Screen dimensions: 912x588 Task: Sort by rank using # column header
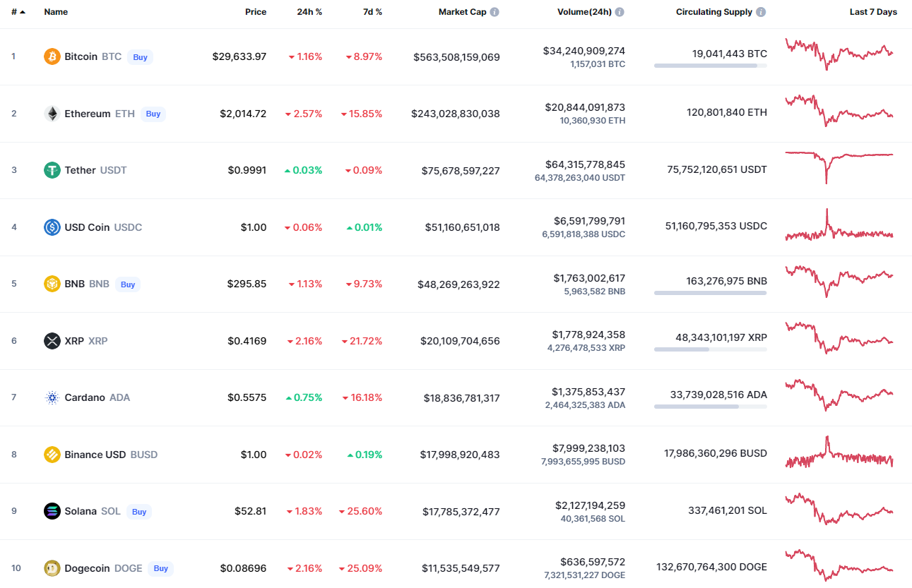18,12
